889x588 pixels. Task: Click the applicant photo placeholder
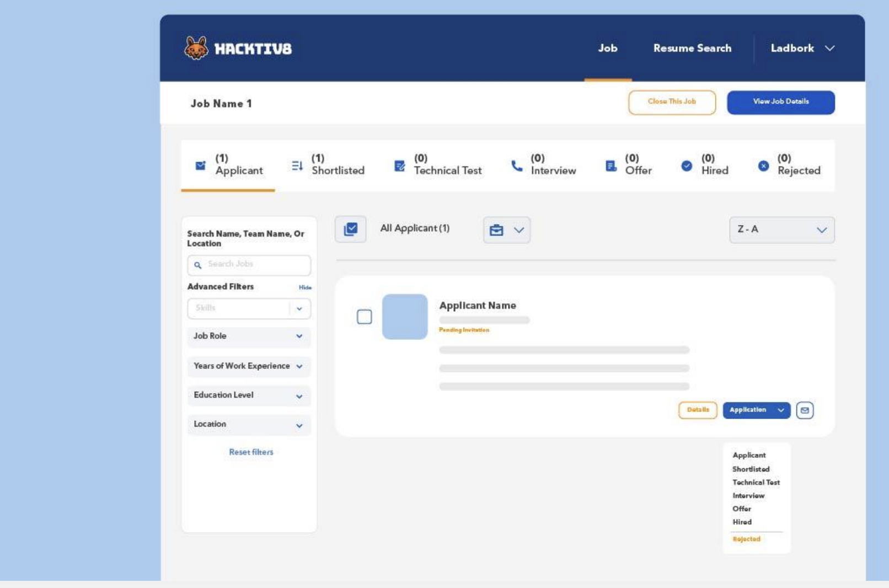[x=405, y=317]
